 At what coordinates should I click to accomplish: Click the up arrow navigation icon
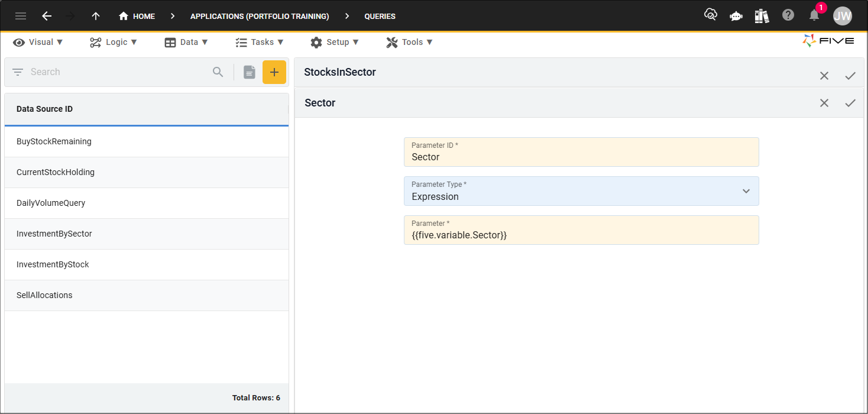click(96, 16)
